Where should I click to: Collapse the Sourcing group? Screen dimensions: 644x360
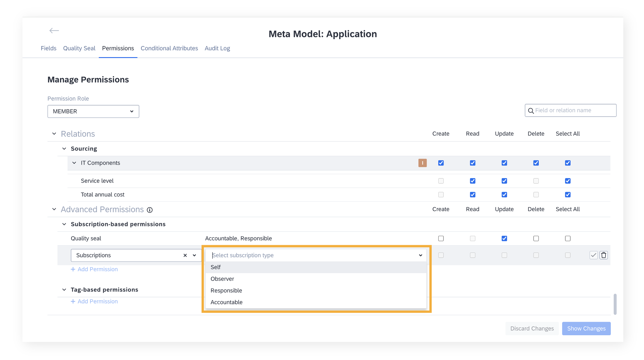64,149
